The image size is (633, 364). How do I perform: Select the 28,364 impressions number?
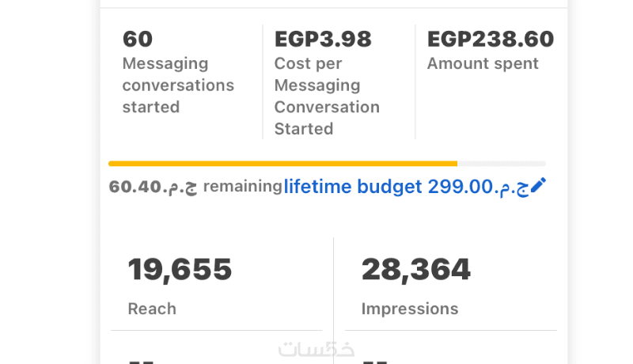pyautogui.click(x=416, y=270)
